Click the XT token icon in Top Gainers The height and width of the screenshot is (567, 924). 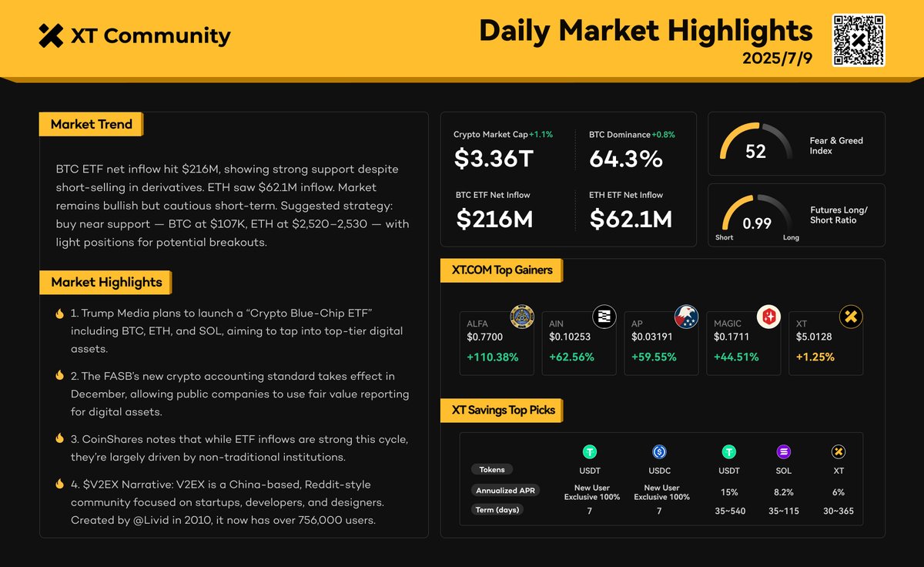(851, 317)
